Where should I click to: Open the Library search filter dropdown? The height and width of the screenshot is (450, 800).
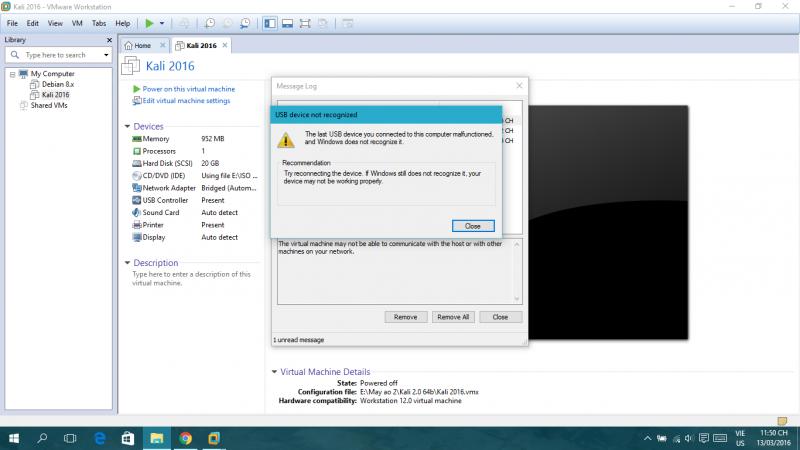[x=106, y=55]
